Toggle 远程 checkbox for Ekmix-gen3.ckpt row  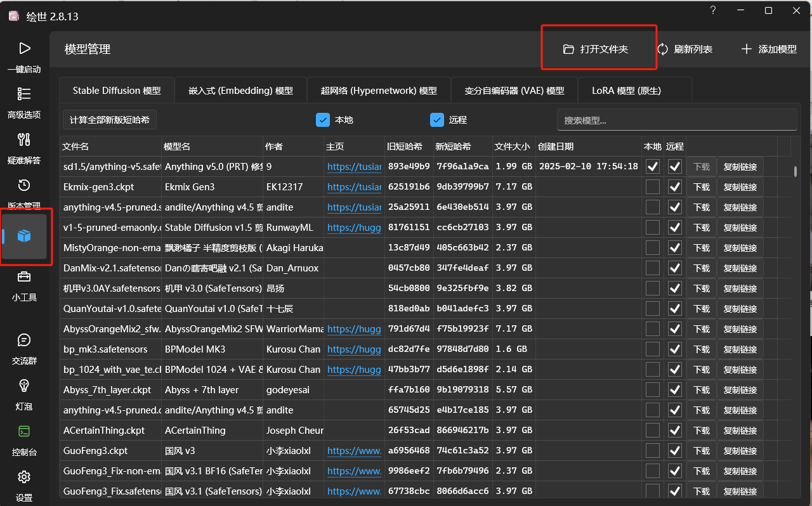(675, 187)
